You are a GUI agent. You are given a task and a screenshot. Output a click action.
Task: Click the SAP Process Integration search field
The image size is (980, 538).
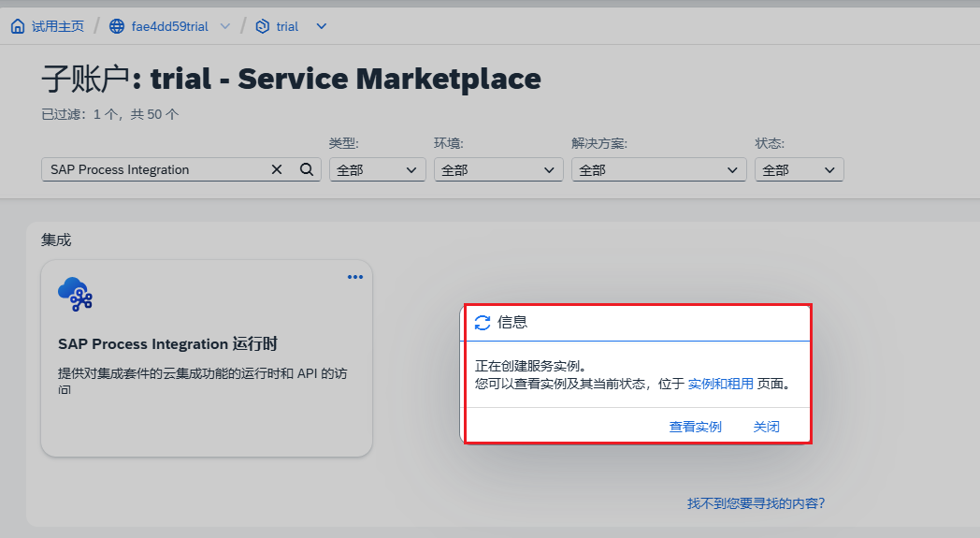pyautogui.click(x=154, y=169)
